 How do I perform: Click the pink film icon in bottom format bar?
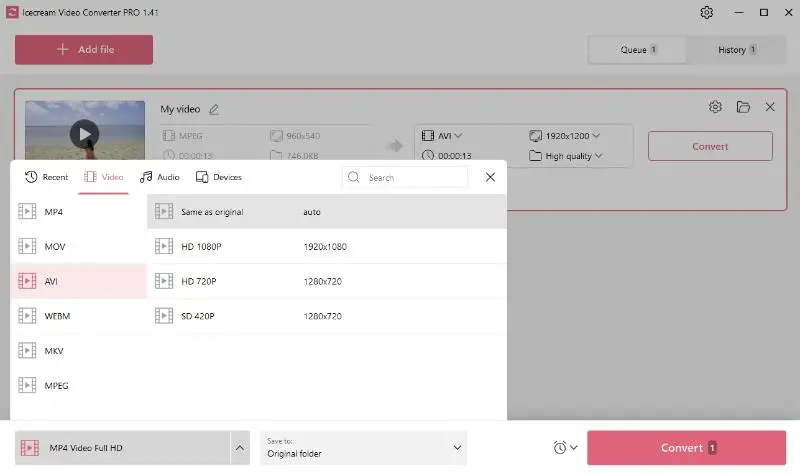coord(30,448)
